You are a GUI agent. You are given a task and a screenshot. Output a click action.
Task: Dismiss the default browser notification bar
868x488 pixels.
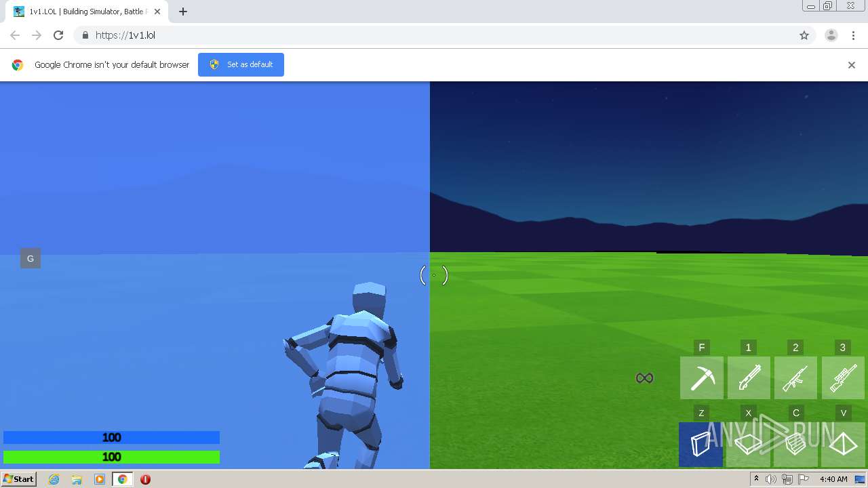click(x=852, y=65)
